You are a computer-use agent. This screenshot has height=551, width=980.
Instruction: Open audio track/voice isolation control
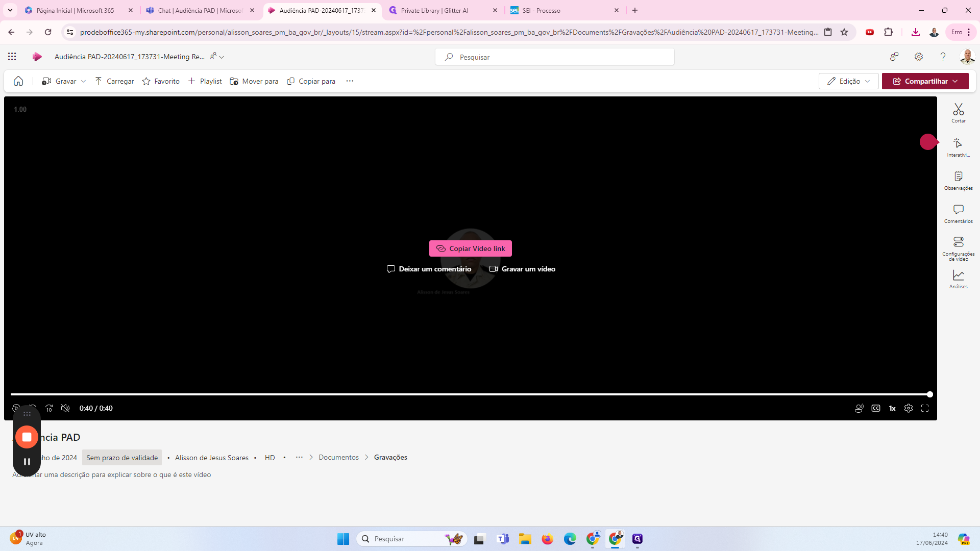pos(859,408)
